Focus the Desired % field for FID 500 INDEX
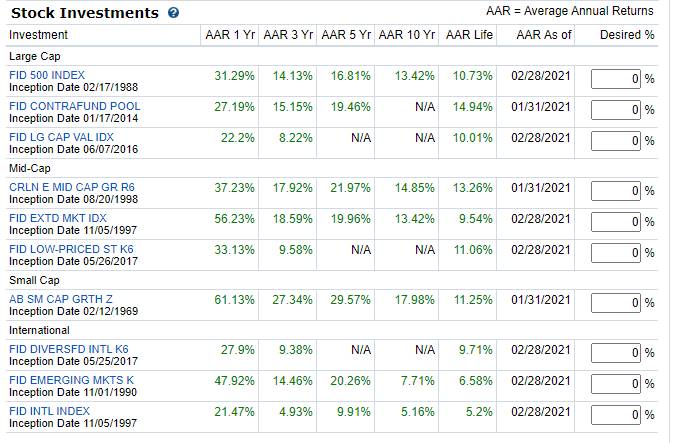Screen dimensions: 683x443 616,79
